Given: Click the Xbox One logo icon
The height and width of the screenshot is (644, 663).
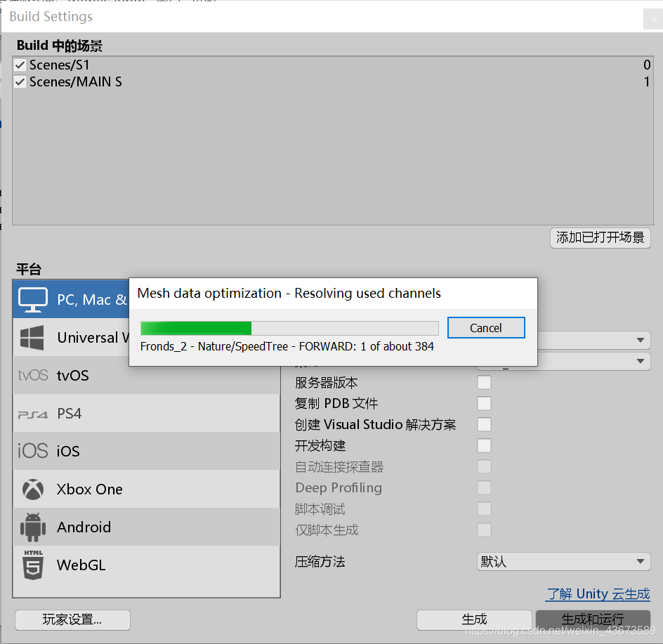Looking at the screenshot, I should [x=32, y=489].
